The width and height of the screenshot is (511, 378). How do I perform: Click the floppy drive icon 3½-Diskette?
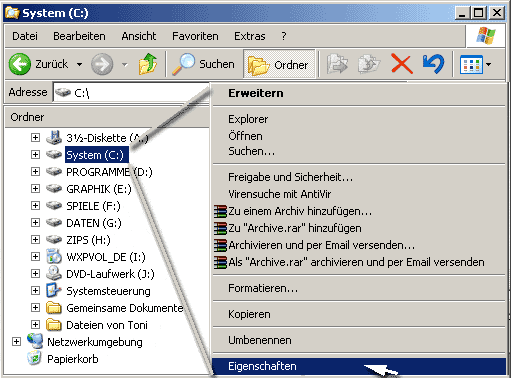pyautogui.click(x=54, y=137)
